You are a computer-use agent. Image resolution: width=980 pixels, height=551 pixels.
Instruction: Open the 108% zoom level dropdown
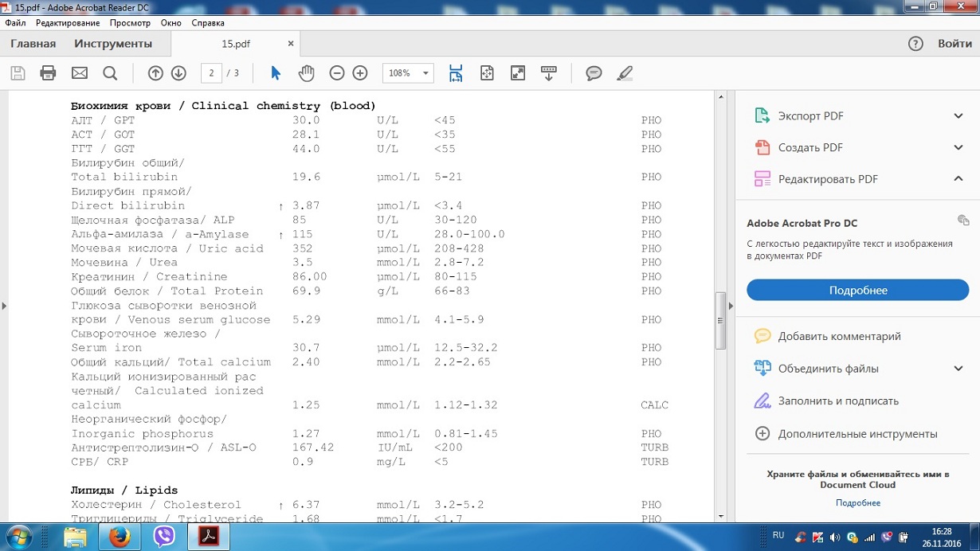425,73
